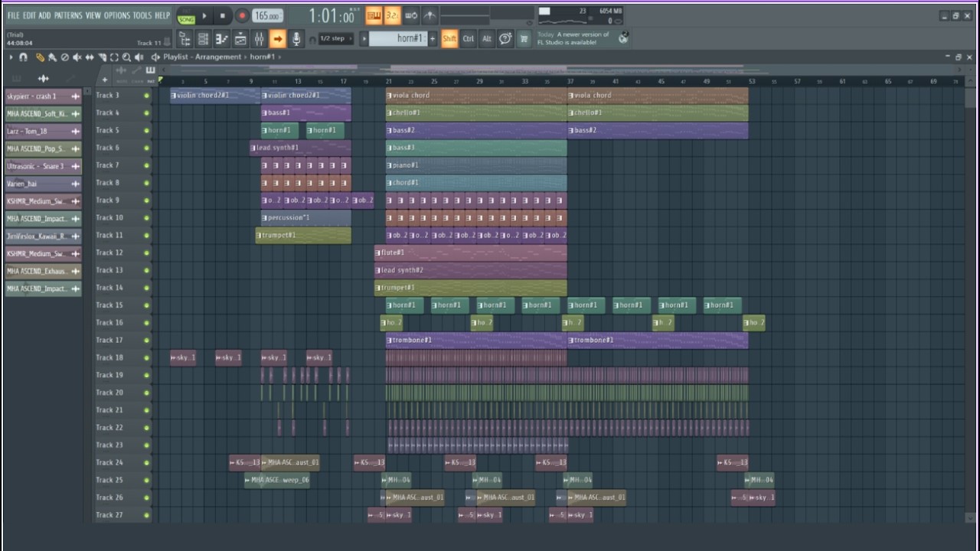Click the 165 tempo field

(x=267, y=16)
